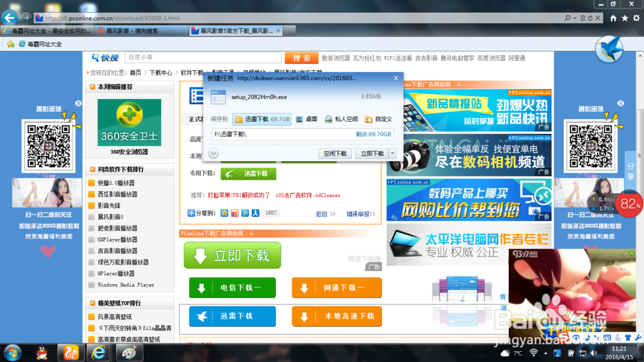Click 本地高速下载 button
Image resolution: width=644 pixels, height=362 pixels.
pyautogui.click(x=337, y=316)
